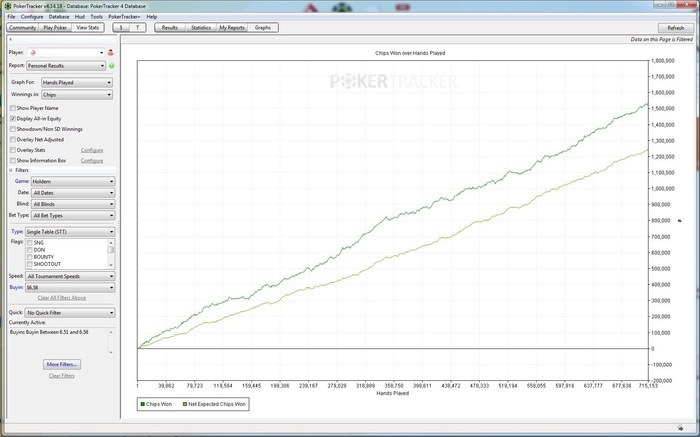
Task: Click the 'Data on this Page is Filtered' notice
Action: pos(662,39)
